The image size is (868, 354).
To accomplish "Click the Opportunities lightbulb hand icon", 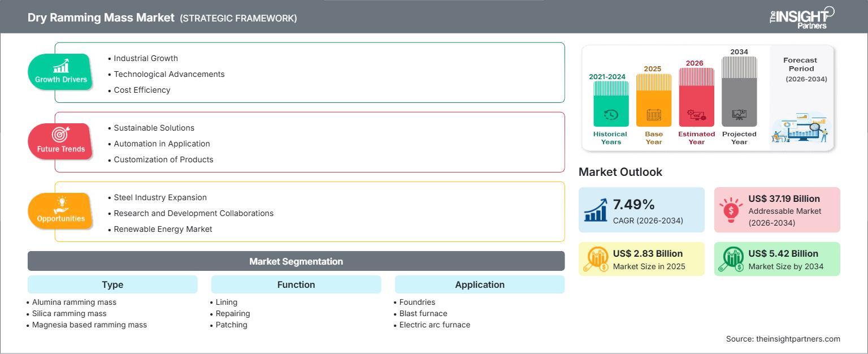I will coord(61,205).
